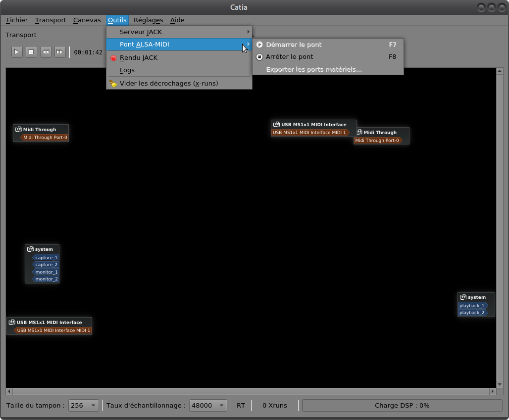The width and height of the screenshot is (509, 420).
Task: Rewind transport with backwards button
Action: [x=46, y=52]
